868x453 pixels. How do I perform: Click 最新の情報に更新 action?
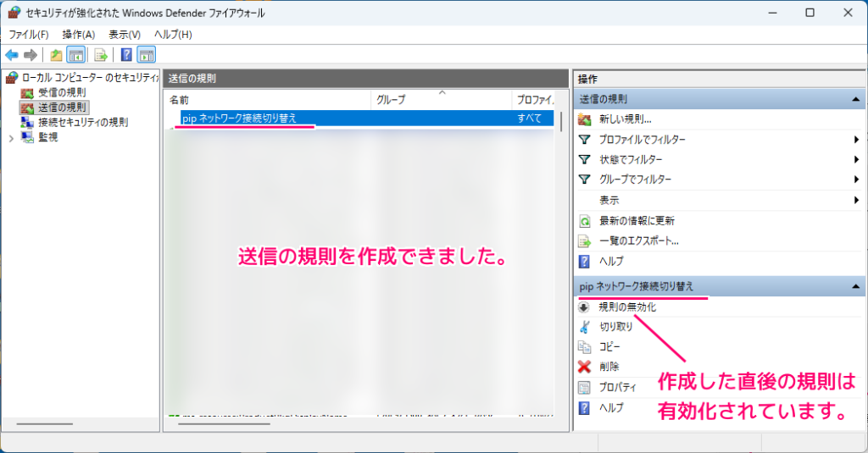(637, 221)
